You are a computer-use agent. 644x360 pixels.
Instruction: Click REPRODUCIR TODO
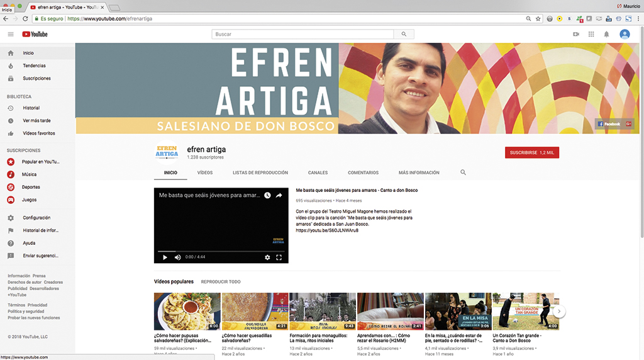[x=221, y=282]
